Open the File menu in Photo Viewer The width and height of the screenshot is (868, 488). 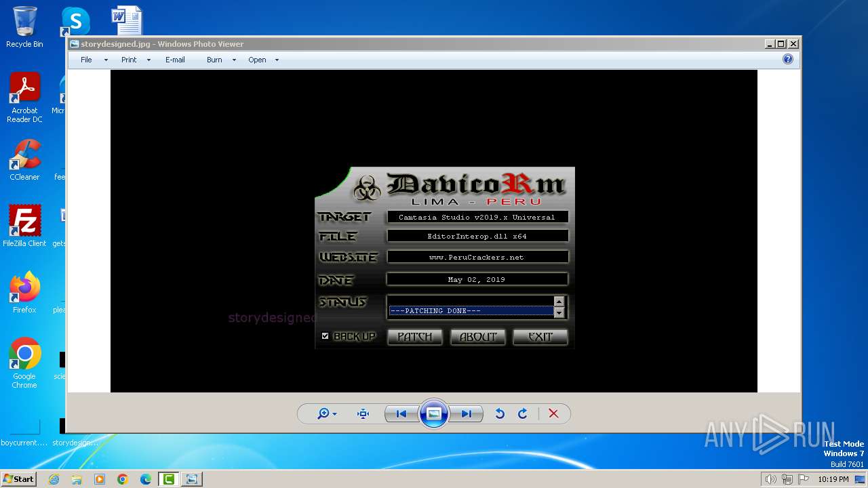tap(86, 60)
